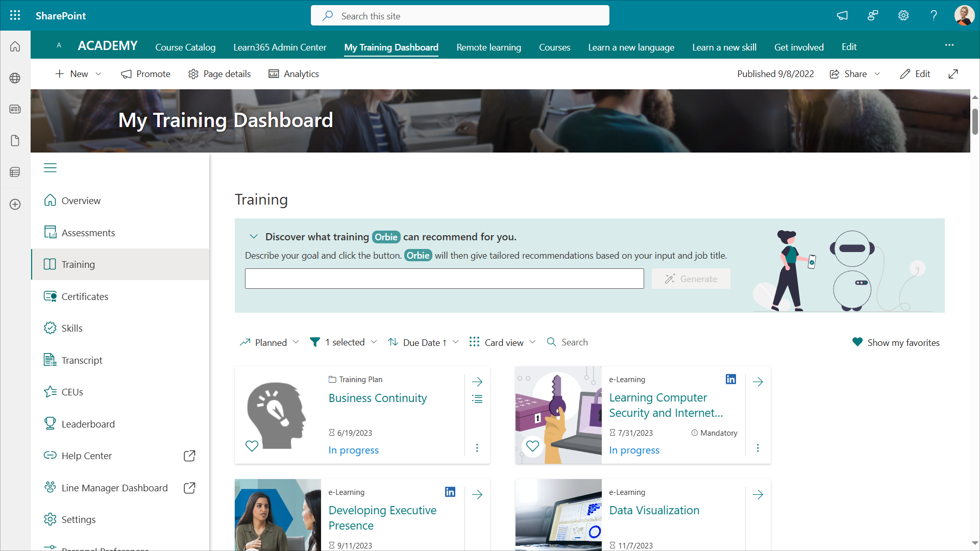Open the SharePoint app launcher waffle icon
The image size is (980, 551).
tap(15, 15)
